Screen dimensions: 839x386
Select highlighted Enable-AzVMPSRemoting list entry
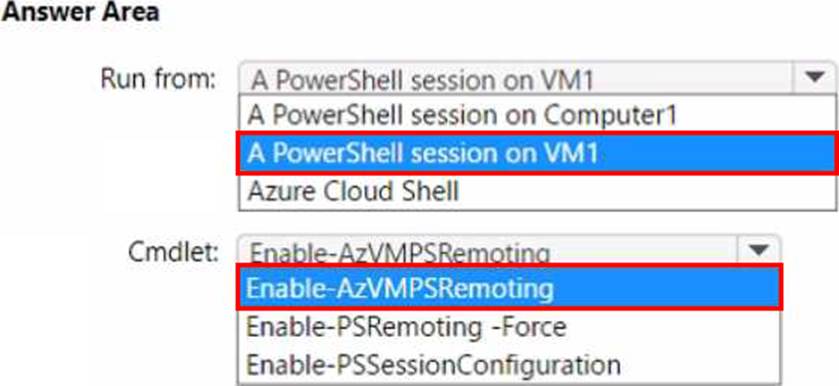coord(509,288)
